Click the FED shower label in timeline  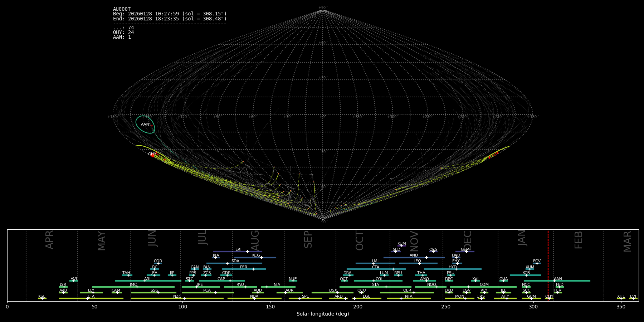pos(560,285)
